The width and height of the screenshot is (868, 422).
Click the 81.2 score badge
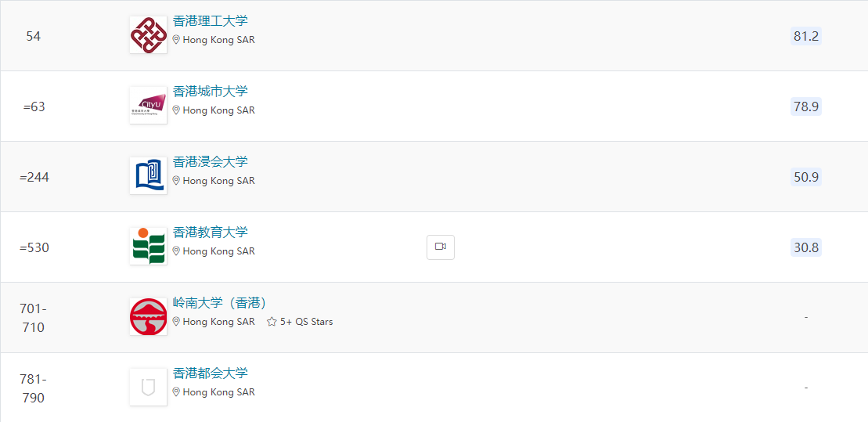(806, 36)
